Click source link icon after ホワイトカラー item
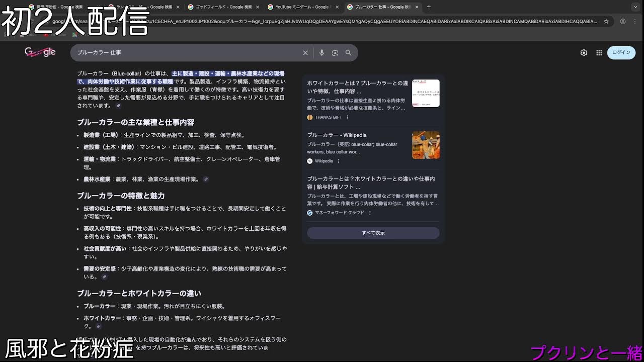The width and height of the screenshot is (644, 362). [99, 326]
